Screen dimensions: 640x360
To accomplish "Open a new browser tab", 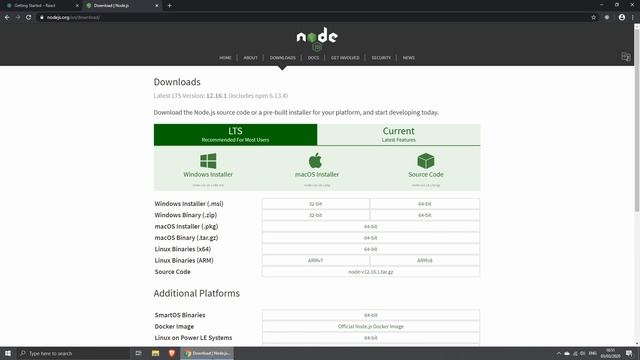I will 169,6.
